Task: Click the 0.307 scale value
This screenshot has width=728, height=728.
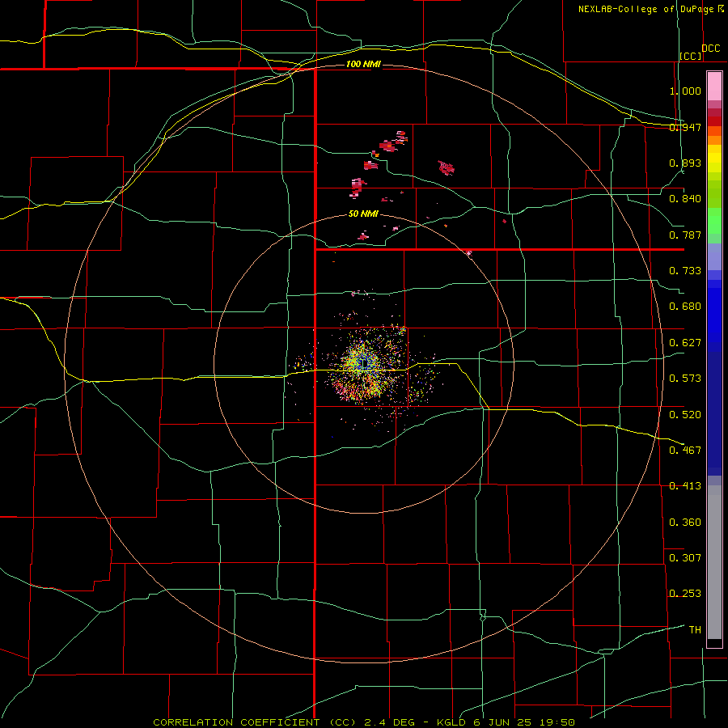Action: click(x=685, y=558)
